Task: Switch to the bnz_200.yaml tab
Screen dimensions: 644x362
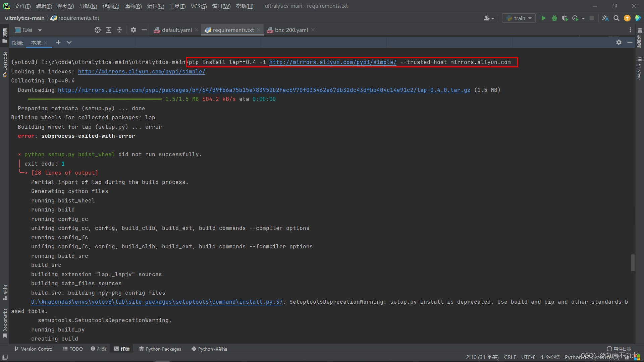Action: (x=291, y=30)
